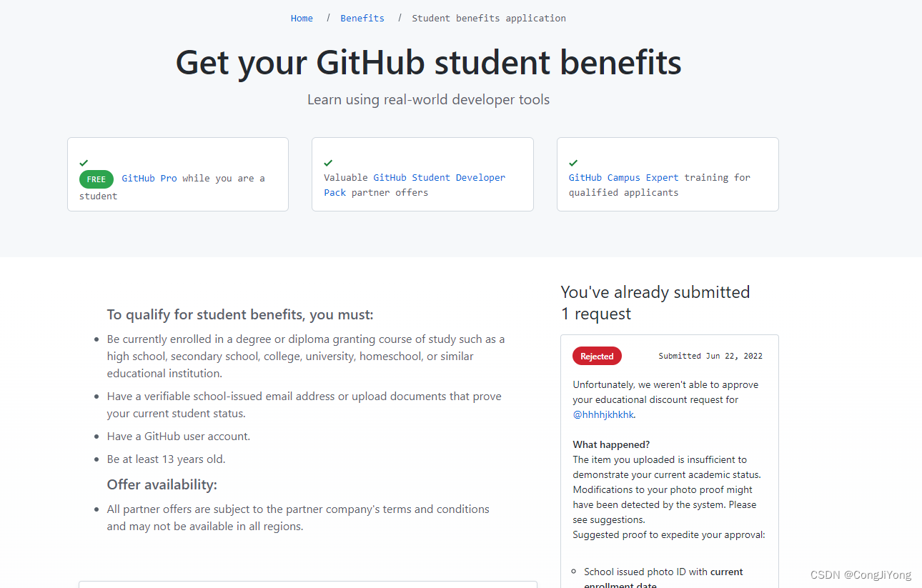Click the green checkmark on the GitHub Pro card
Screen dimensions: 922x588
pos(84,162)
